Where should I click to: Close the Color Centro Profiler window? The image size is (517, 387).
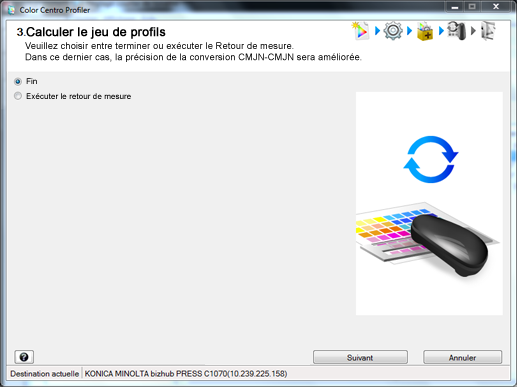(496, 7)
